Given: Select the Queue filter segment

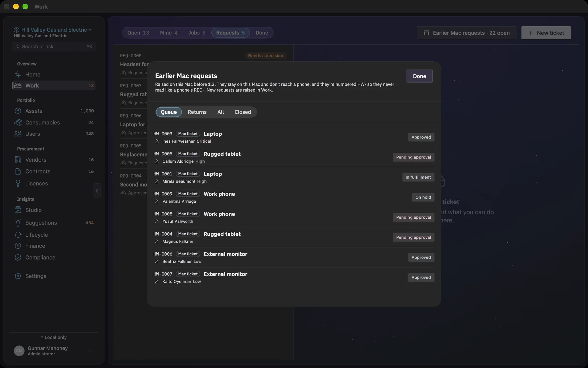Looking at the screenshot, I should point(169,112).
